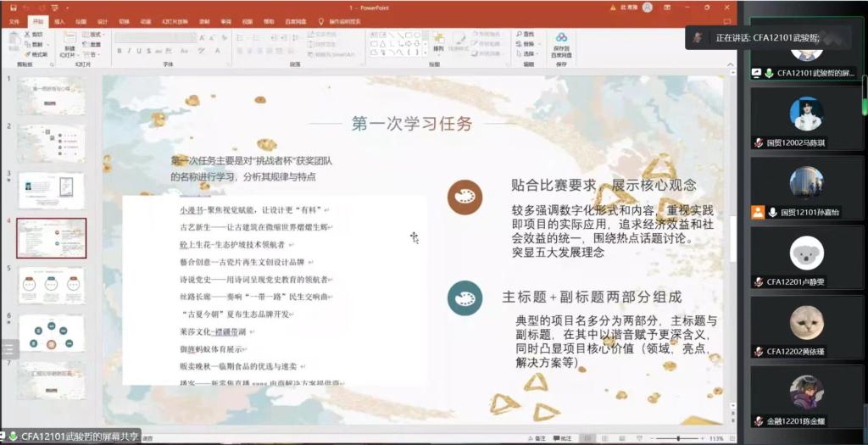Open the slide Layout dropdown
868x445 pixels.
[x=93, y=35]
